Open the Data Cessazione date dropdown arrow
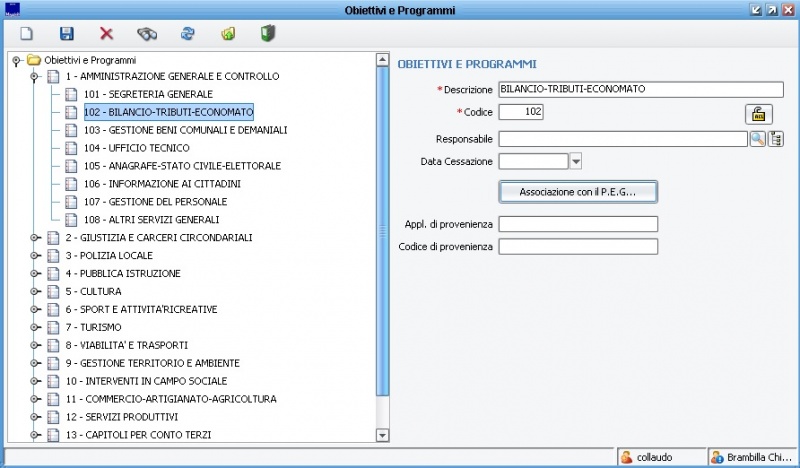 pyautogui.click(x=576, y=161)
